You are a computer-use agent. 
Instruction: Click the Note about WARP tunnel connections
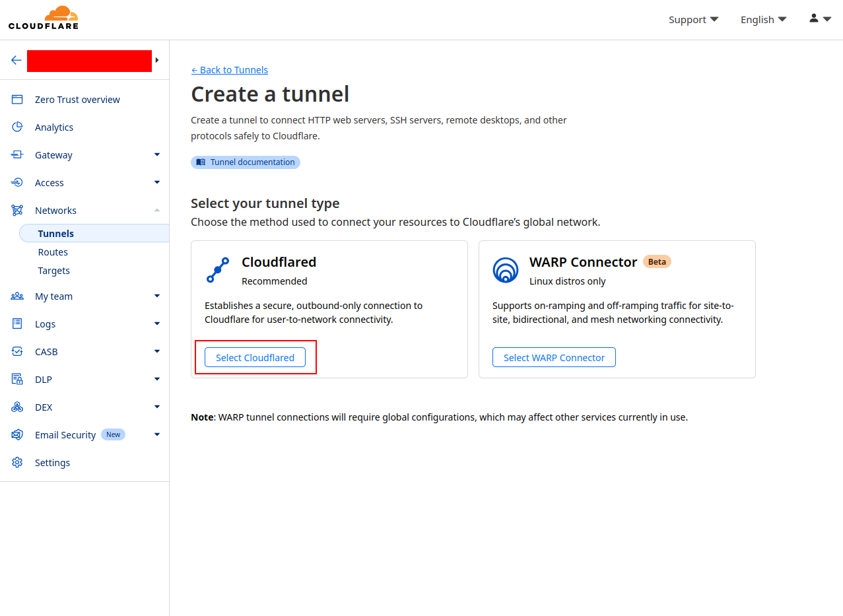[x=439, y=417]
